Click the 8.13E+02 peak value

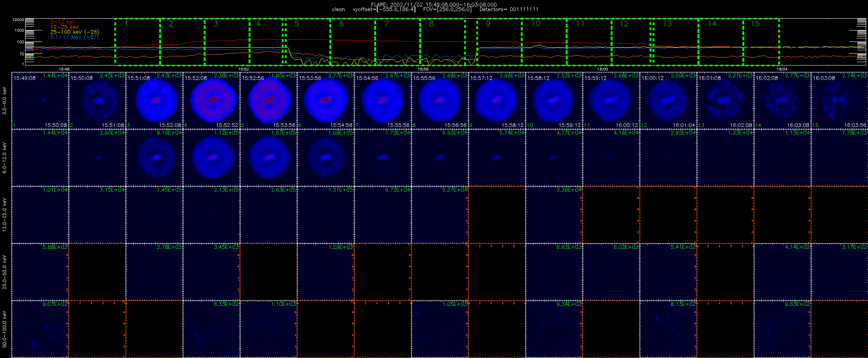tap(683, 304)
